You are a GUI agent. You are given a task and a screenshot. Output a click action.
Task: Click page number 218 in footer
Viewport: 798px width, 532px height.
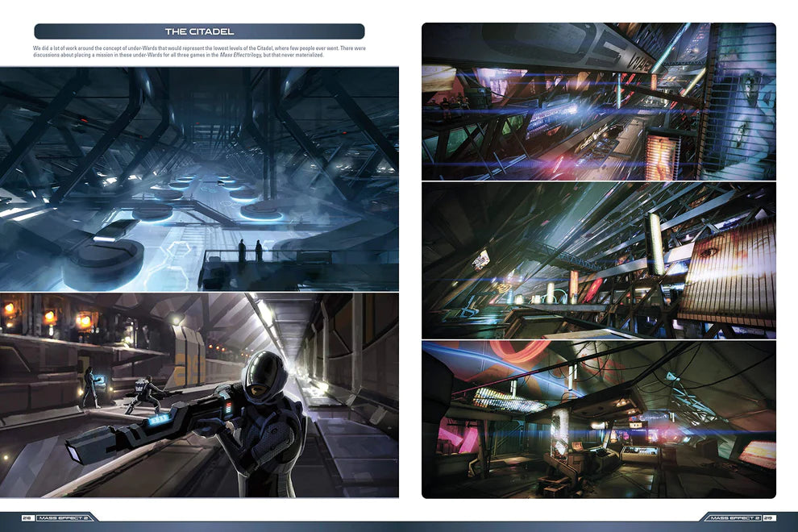click(x=27, y=517)
